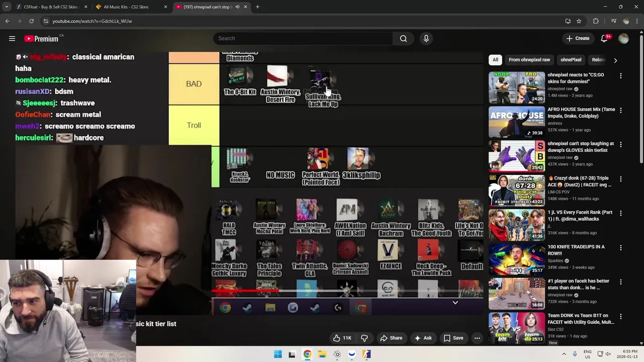644x362 pixels.
Task: Close the CSFloat tab
Action: 86,7
